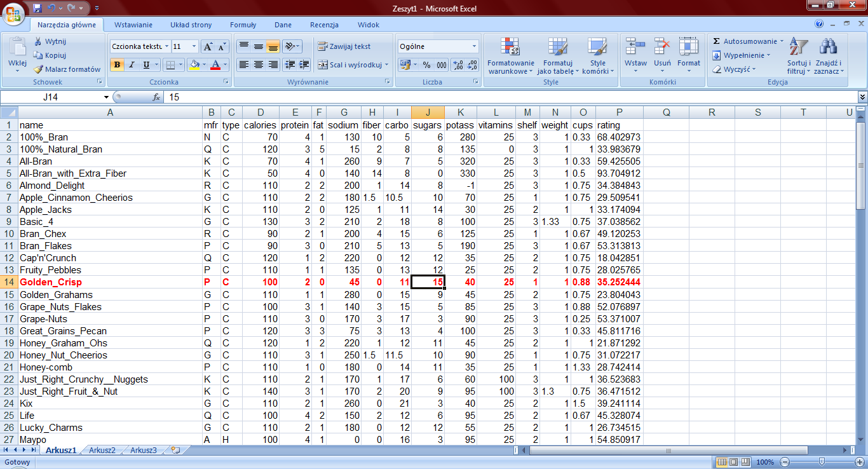868x469 pixels.
Task: Toggle top vertical alignment
Action: point(243,46)
